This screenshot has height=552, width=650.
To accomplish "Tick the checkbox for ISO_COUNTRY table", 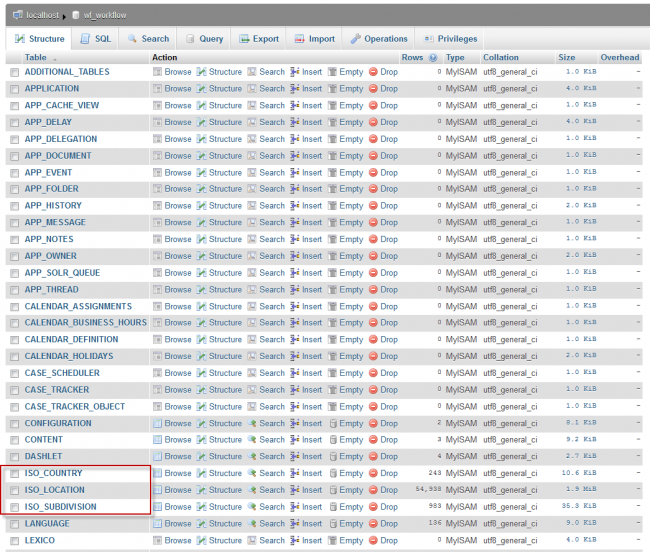I will [x=14, y=473].
